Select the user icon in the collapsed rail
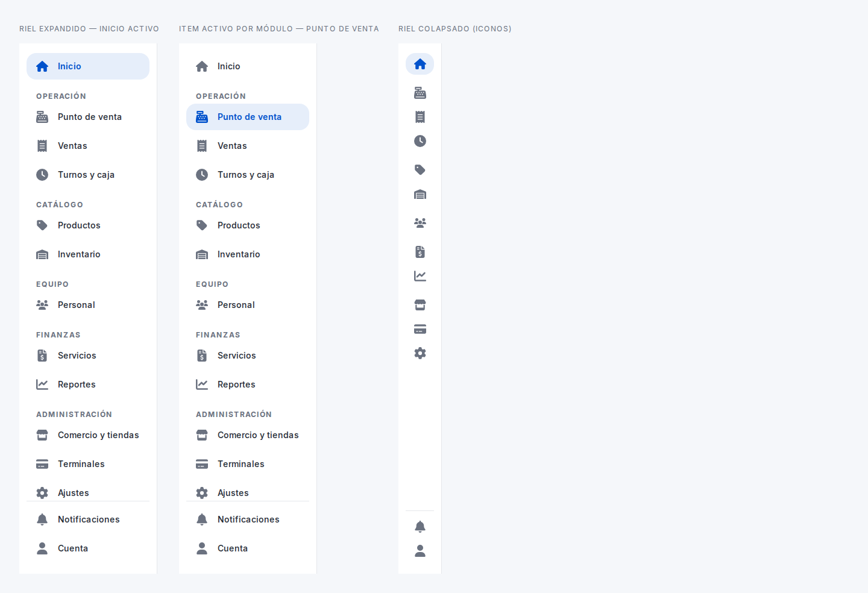The image size is (868, 593). (420, 551)
